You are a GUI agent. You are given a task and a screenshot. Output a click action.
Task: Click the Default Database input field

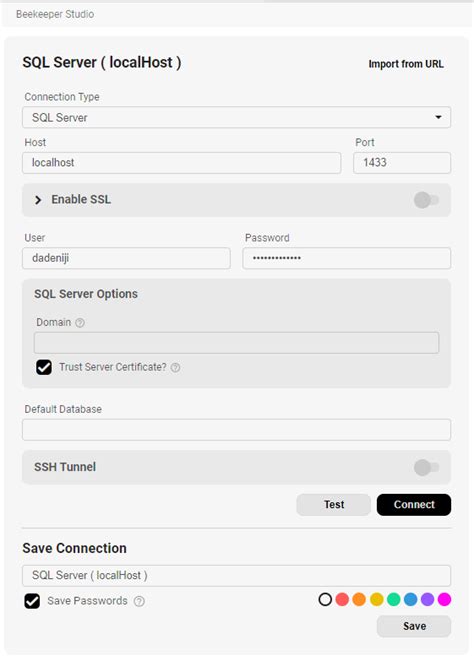(236, 430)
